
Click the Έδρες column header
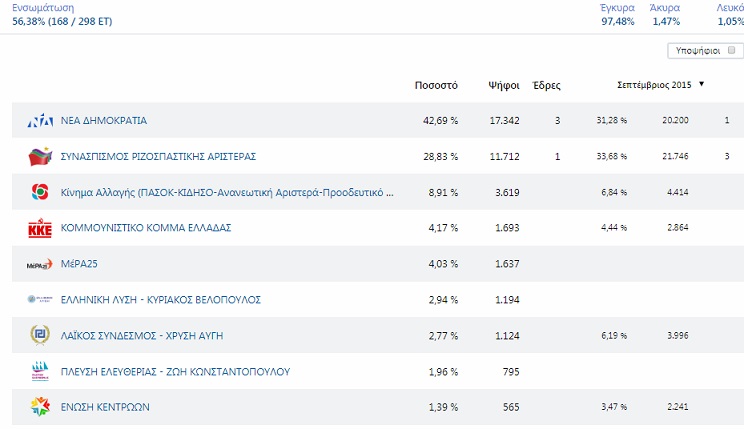click(x=546, y=85)
